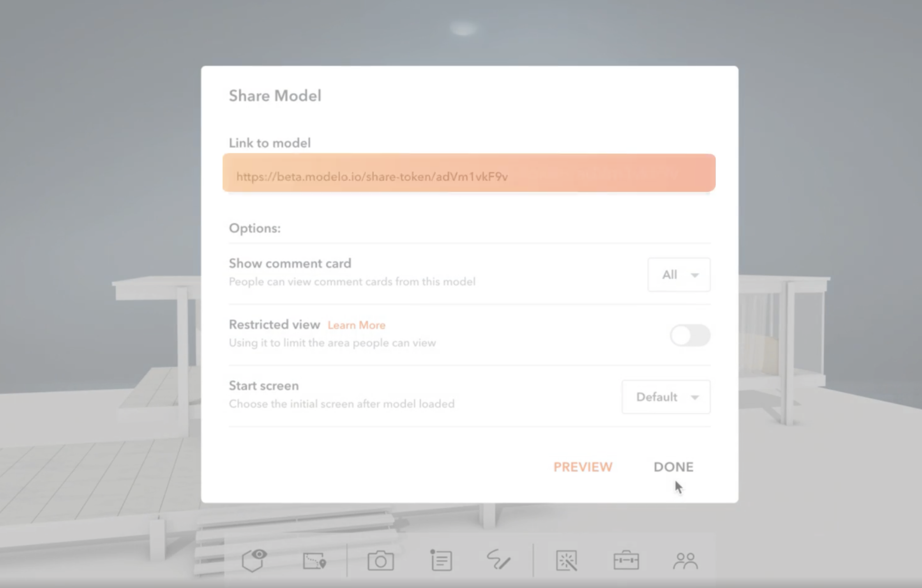Expand the Start screen 'Default' dropdown
The height and width of the screenshot is (588, 922).
pos(665,397)
